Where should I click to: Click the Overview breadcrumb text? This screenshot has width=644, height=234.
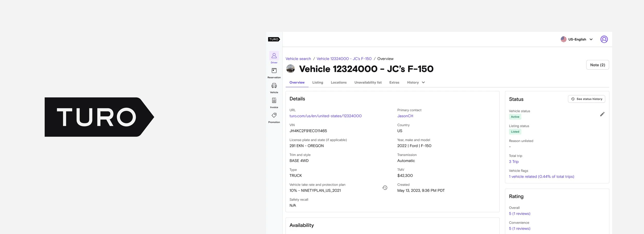click(385, 59)
